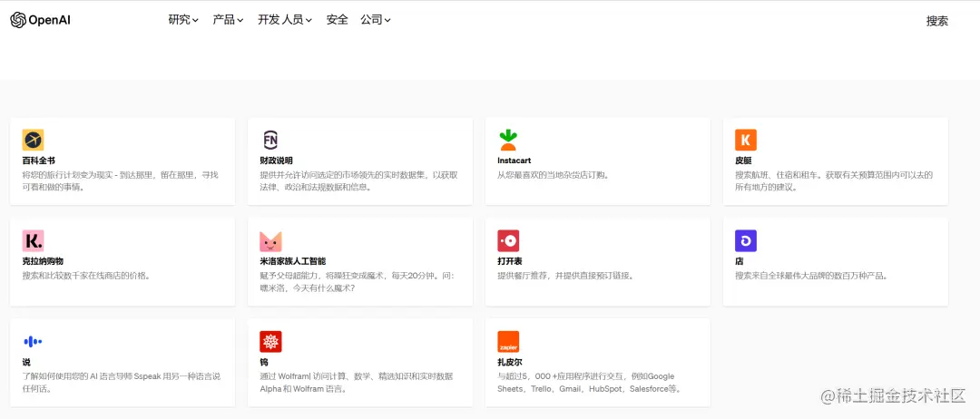This screenshot has height=419, width=980.
Task: Click description starting 了解如何使用您的 AI 语言导师
Action: [122, 383]
